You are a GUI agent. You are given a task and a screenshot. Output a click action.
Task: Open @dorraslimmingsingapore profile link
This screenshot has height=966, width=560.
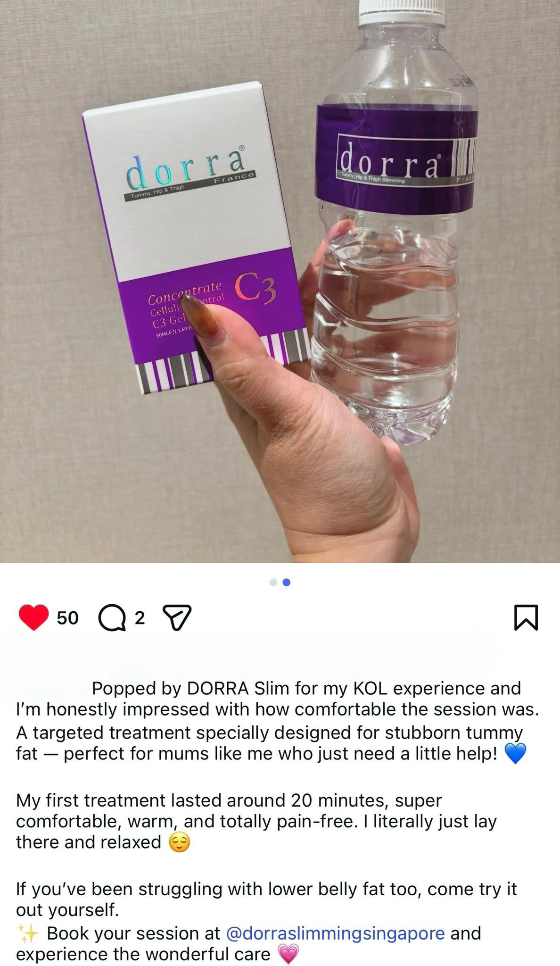335,933
